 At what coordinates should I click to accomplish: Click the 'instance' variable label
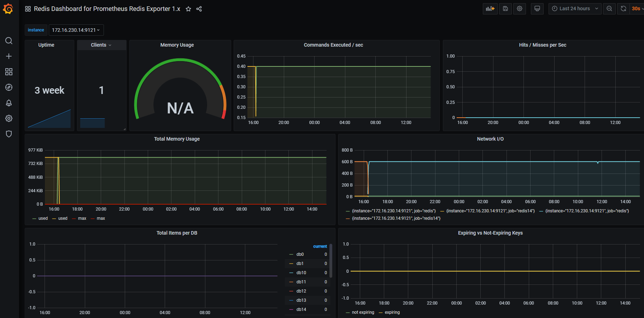pos(36,30)
